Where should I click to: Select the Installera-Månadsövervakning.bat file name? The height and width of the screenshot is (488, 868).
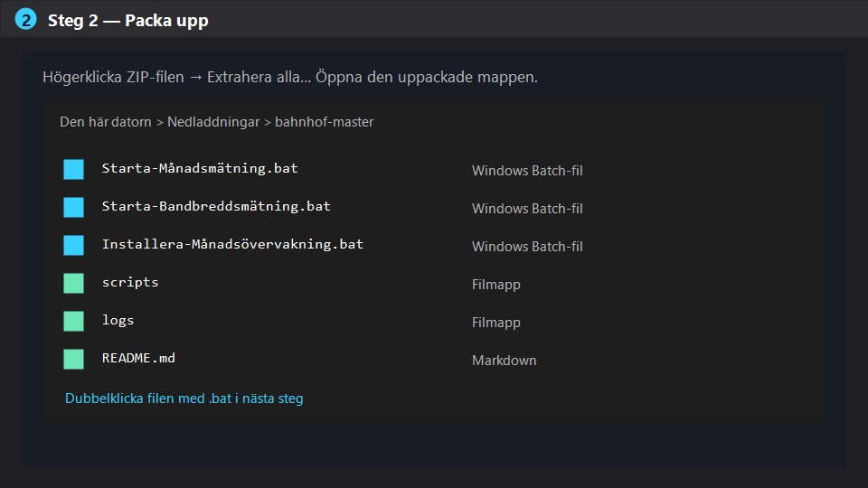click(232, 244)
